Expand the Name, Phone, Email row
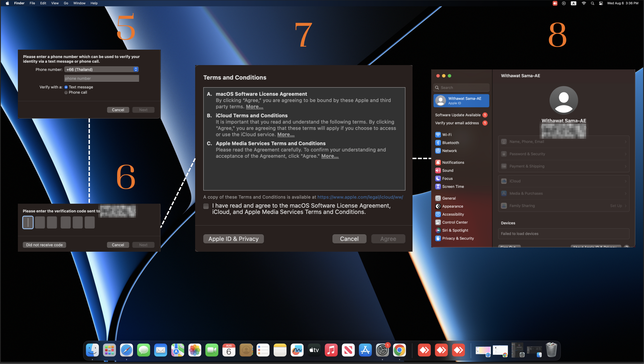 (563, 142)
